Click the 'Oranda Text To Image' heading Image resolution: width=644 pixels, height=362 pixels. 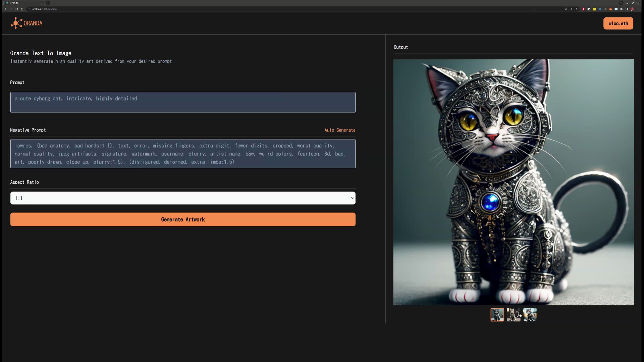click(x=41, y=53)
